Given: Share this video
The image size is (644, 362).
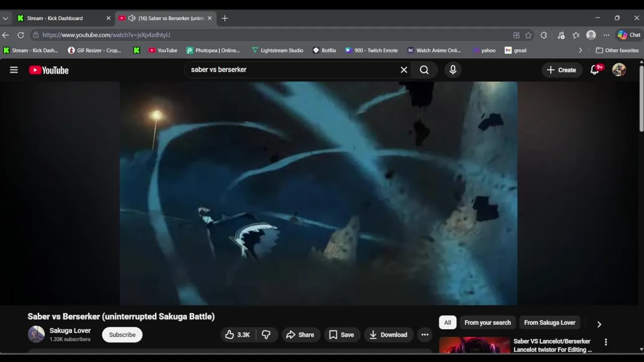Looking at the screenshot, I should click(300, 335).
